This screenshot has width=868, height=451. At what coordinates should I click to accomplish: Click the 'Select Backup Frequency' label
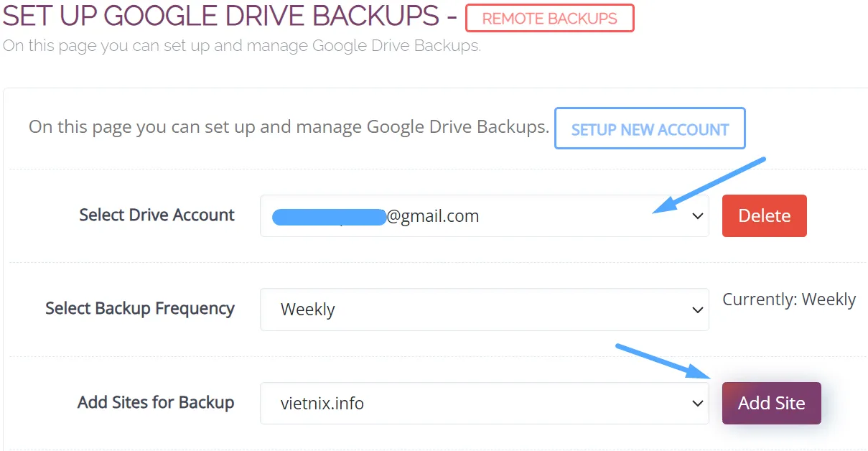point(140,309)
